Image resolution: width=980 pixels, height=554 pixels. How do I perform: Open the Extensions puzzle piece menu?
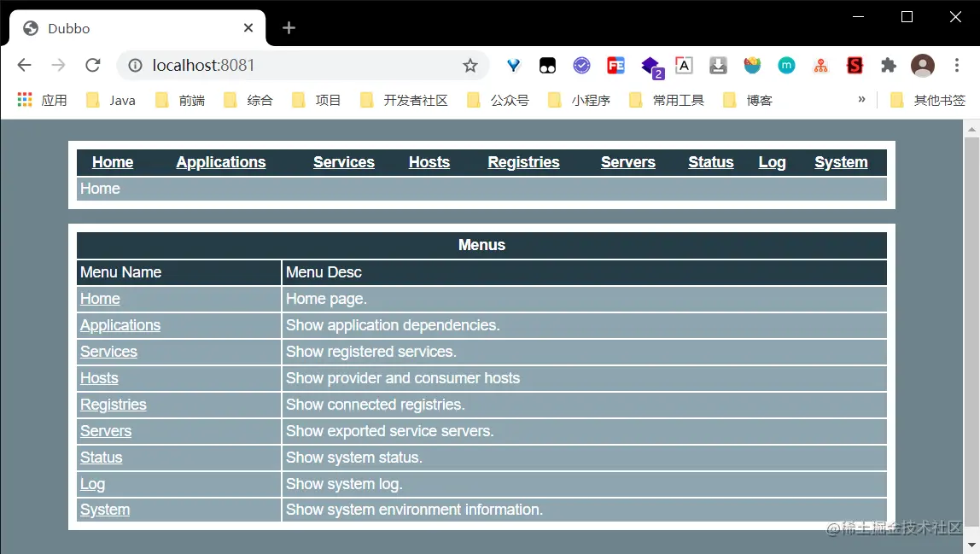point(888,65)
